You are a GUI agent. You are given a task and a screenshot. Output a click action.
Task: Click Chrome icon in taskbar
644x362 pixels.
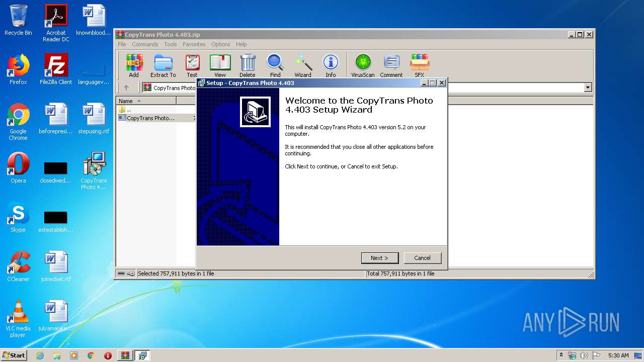coord(91,355)
